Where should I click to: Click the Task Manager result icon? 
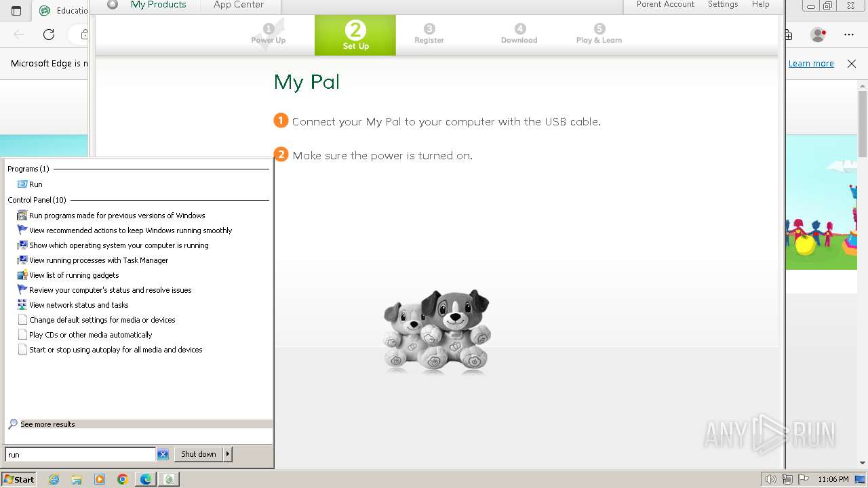[x=22, y=260]
